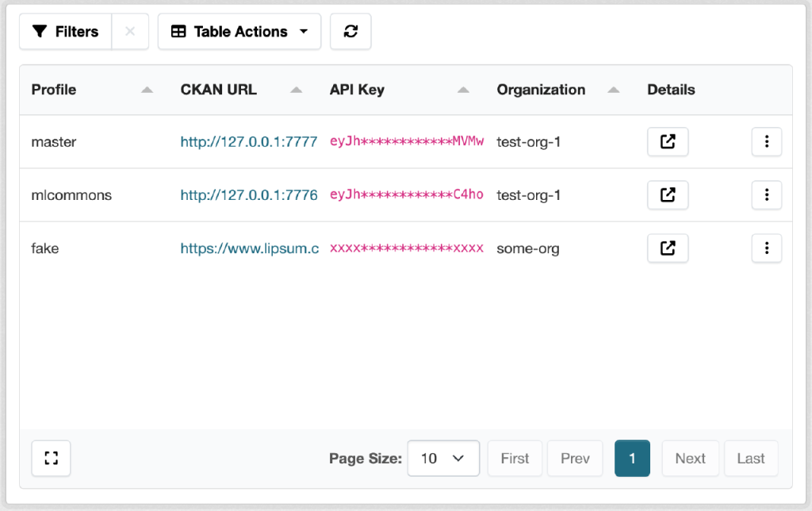812x511 pixels.
Task: Go to page 1
Action: coord(632,459)
